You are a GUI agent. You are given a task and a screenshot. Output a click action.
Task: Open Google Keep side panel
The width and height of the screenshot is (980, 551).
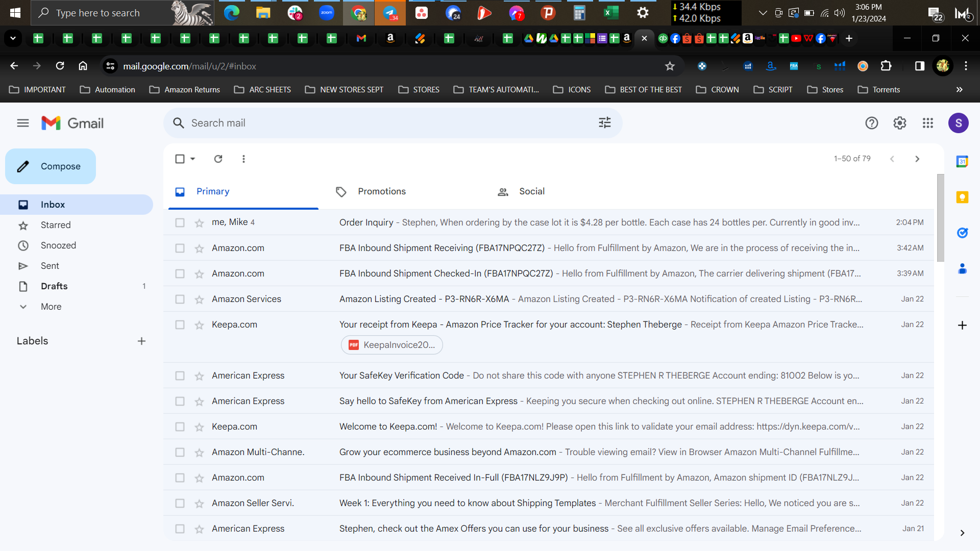(962, 197)
